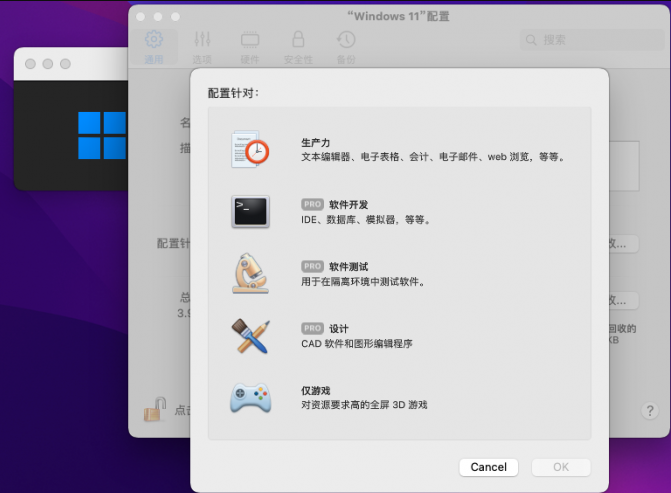Click the 生产力 profile title
Image resolution: width=671 pixels, height=493 pixels.
pyautogui.click(x=315, y=143)
